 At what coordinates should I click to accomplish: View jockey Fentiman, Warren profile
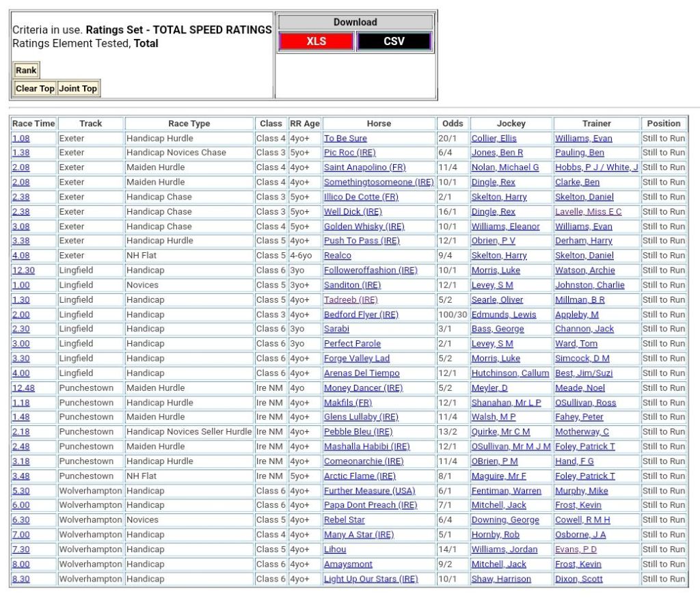pyautogui.click(x=506, y=491)
